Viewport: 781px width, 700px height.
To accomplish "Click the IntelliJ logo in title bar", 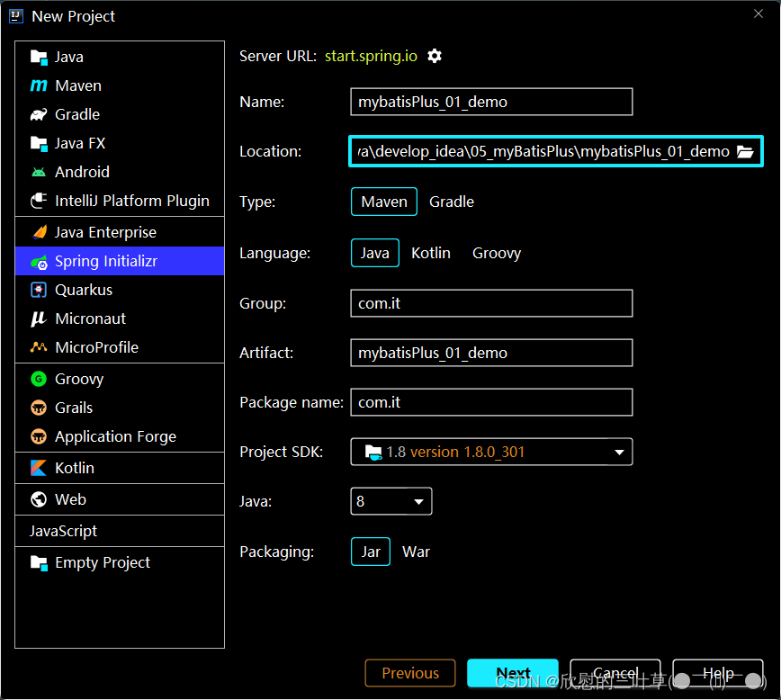I will 16,16.
